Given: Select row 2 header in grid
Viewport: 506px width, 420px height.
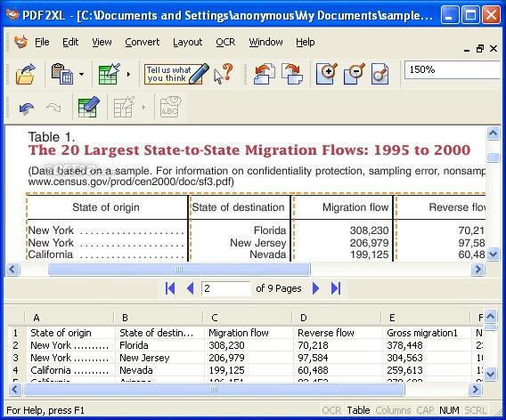Looking at the screenshot, I should coord(15,345).
